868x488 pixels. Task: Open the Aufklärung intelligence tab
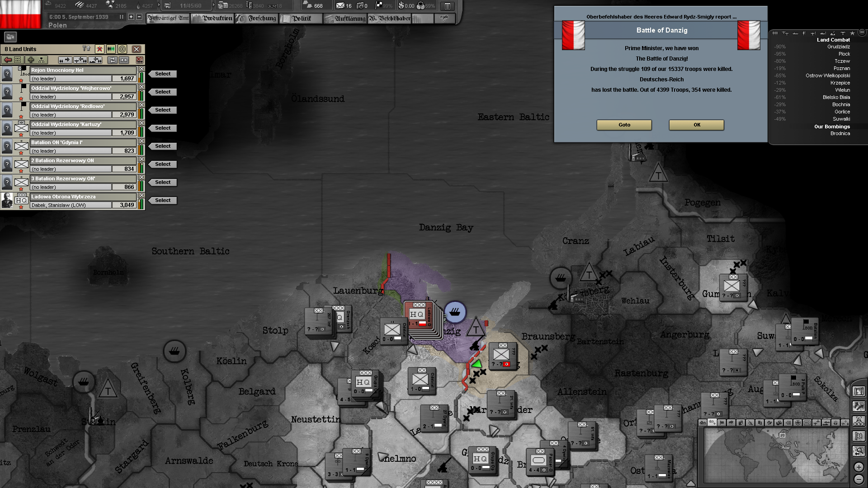[x=345, y=18]
